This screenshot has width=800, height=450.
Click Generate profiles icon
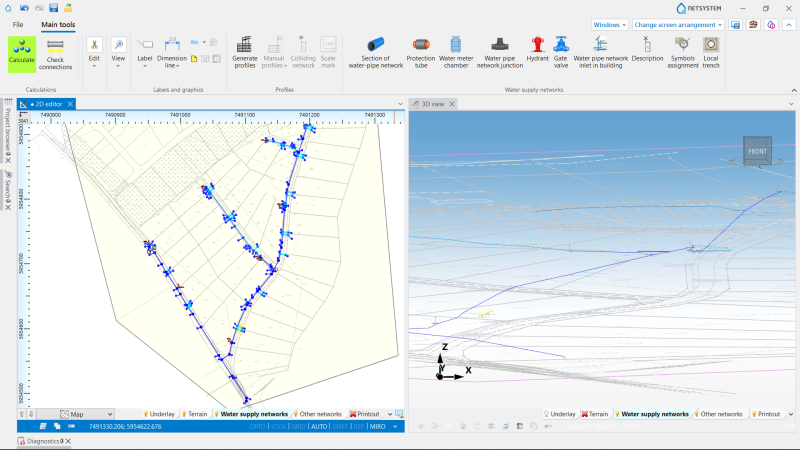click(244, 52)
